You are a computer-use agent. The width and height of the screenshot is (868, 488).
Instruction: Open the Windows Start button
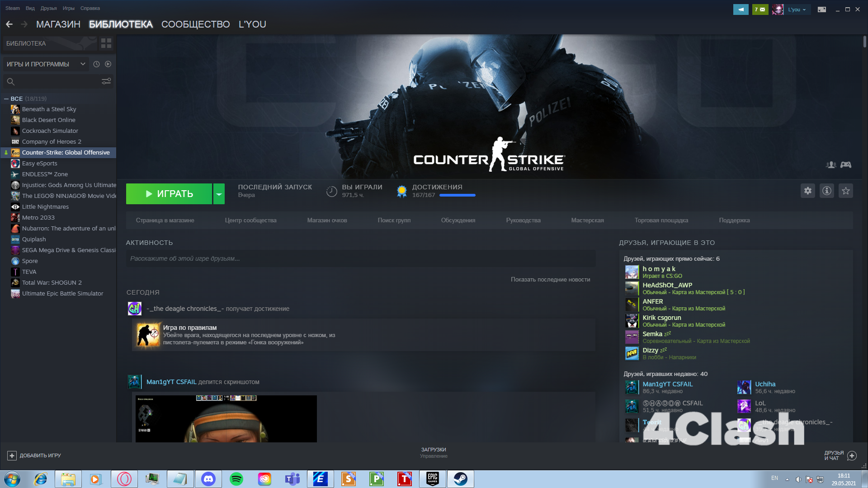coord(12,479)
